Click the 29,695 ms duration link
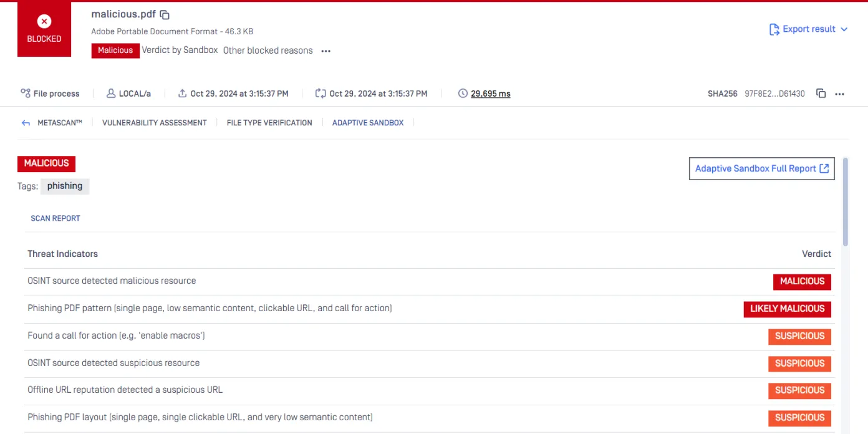The height and width of the screenshot is (434, 868). (x=490, y=94)
